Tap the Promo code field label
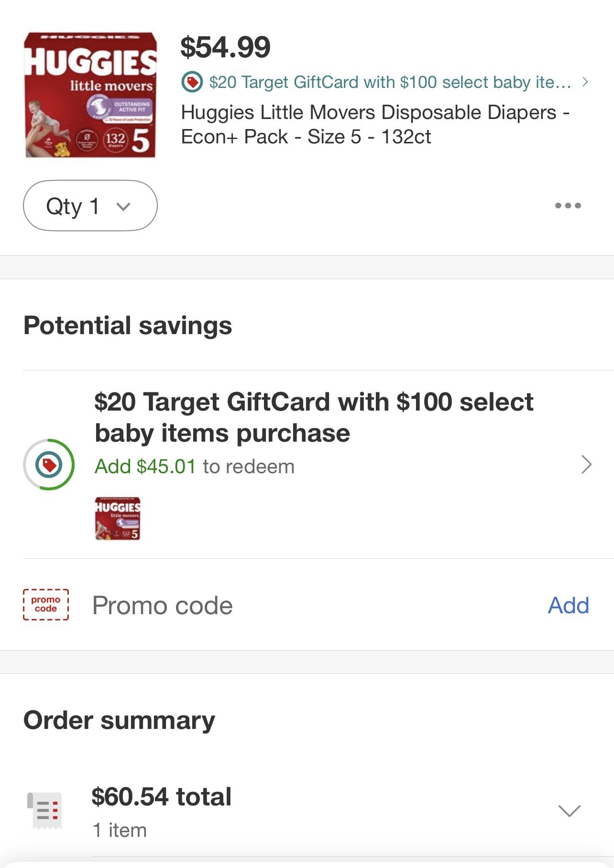The height and width of the screenshot is (868, 614). (x=163, y=606)
